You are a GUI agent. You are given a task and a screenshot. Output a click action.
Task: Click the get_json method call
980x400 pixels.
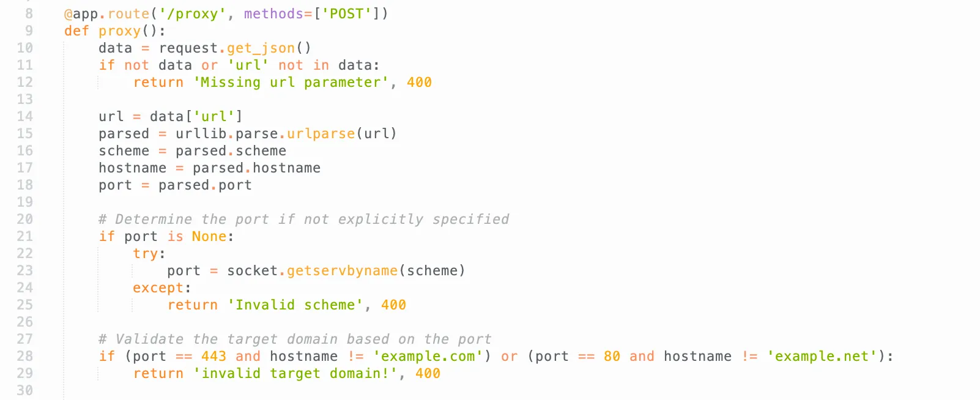pyautogui.click(x=261, y=48)
